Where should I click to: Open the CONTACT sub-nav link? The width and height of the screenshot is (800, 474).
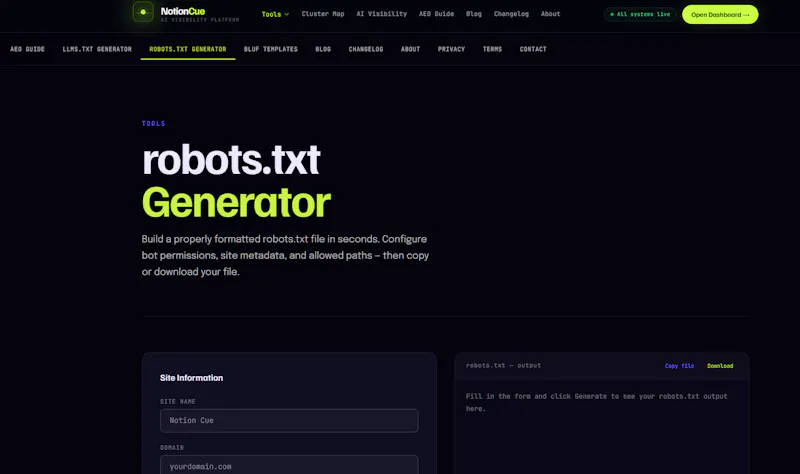(533, 49)
